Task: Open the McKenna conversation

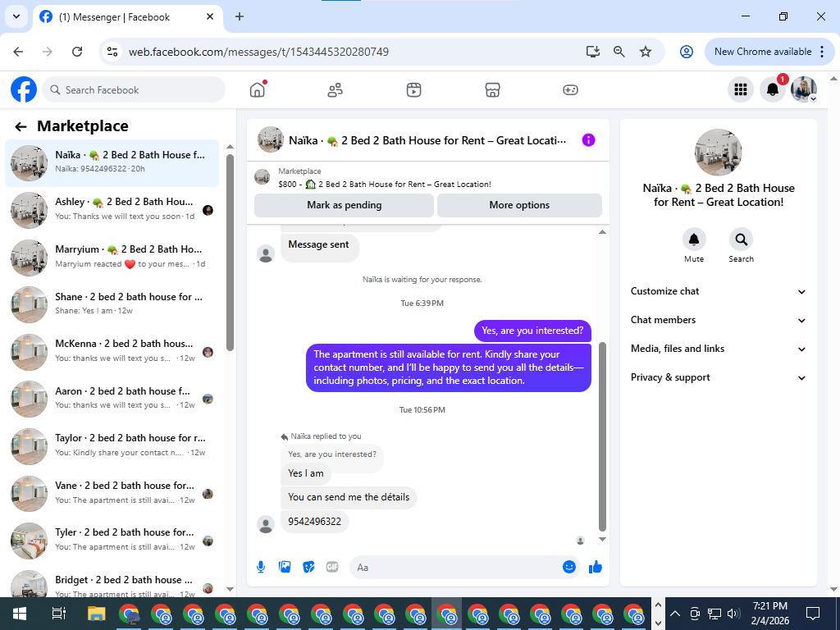Action: 112,352
